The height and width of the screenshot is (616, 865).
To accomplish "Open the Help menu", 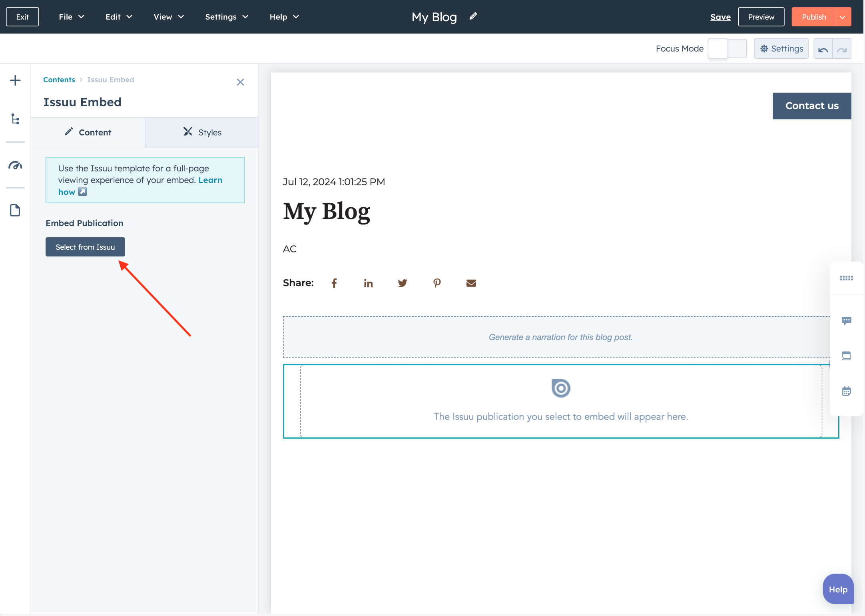I will pyautogui.click(x=284, y=17).
